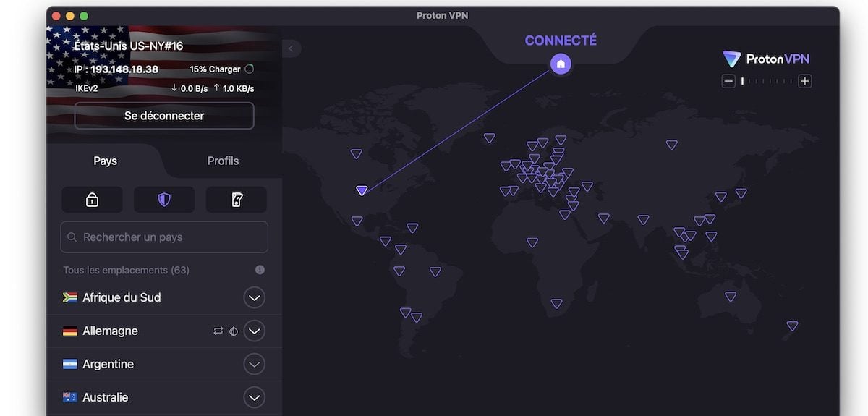
Task: Click the Russia map marker
Action: click(x=671, y=145)
